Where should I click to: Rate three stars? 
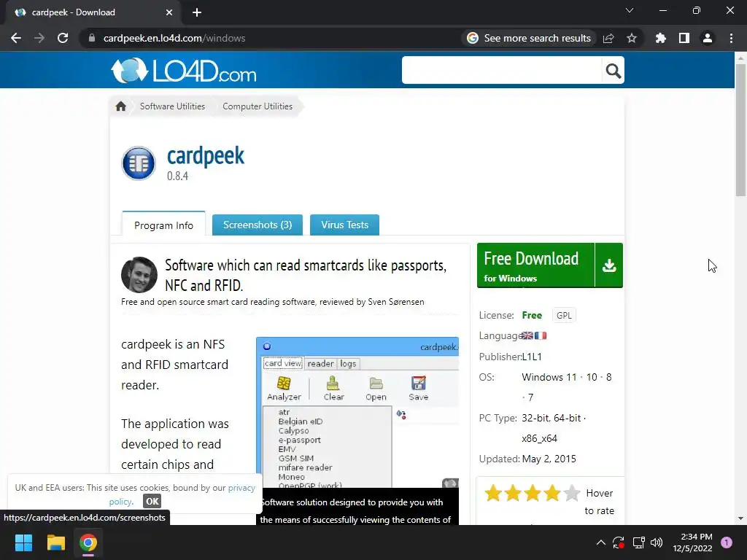pyautogui.click(x=532, y=494)
